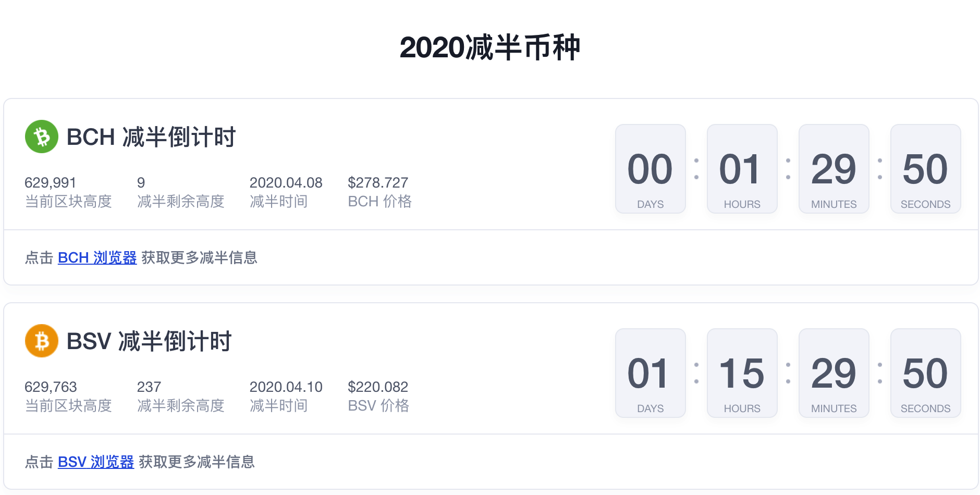Click BSV halving date 2020.04.10
The image size is (980, 495).
[x=286, y=387]
